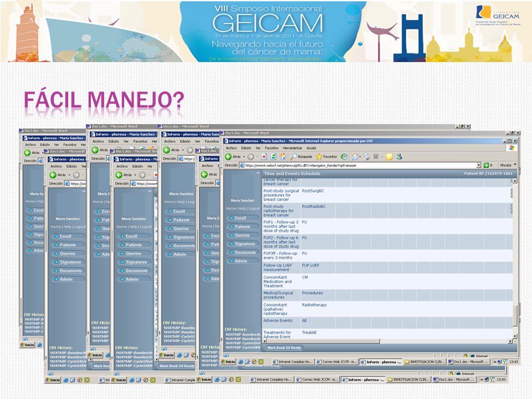Expand the Edit icon dropdown arrow in front toolbar

[x=382, y=157]
